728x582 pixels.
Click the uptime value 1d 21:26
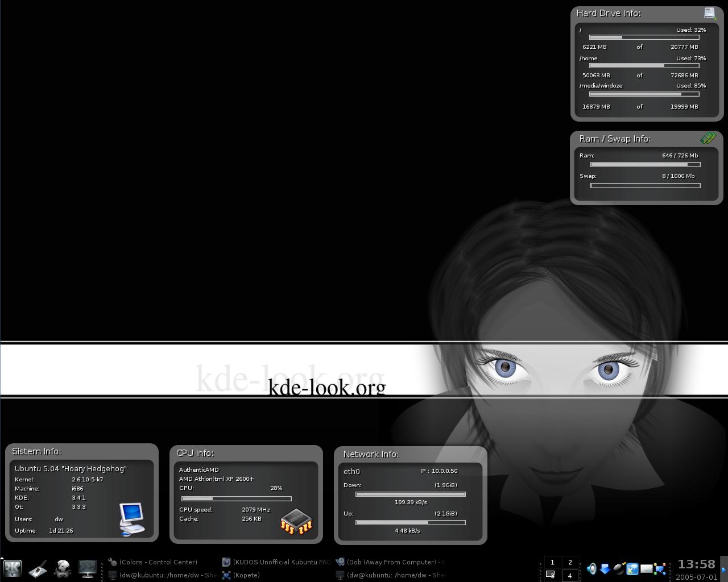(x=61, y=531)
